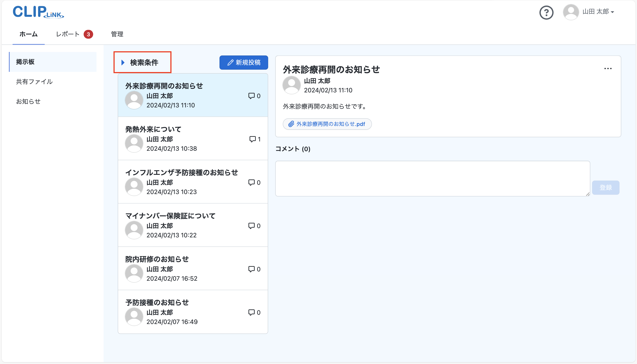Viewport: 637px width, 364px height.
Task: Switch to the レポート tab
Action: pyautogui.click(x=67, y=34)
